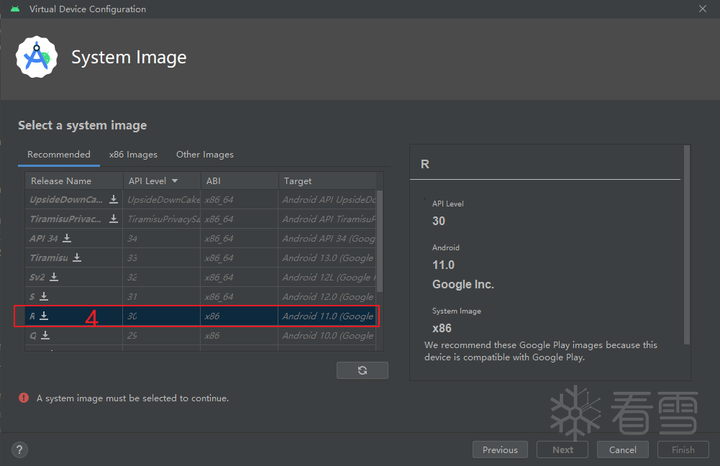Click the R heading in details panel

[425, 164]
